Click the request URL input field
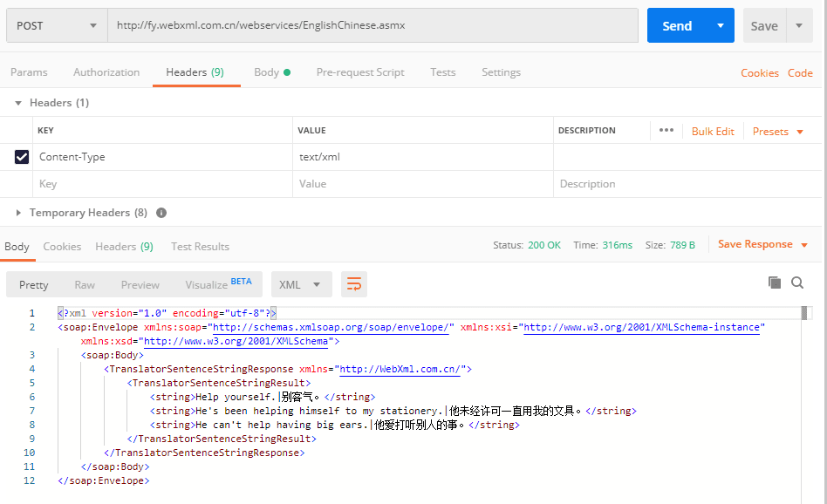Screen dimensions: 827x504 pyautogui.click(x=372, y=25)
